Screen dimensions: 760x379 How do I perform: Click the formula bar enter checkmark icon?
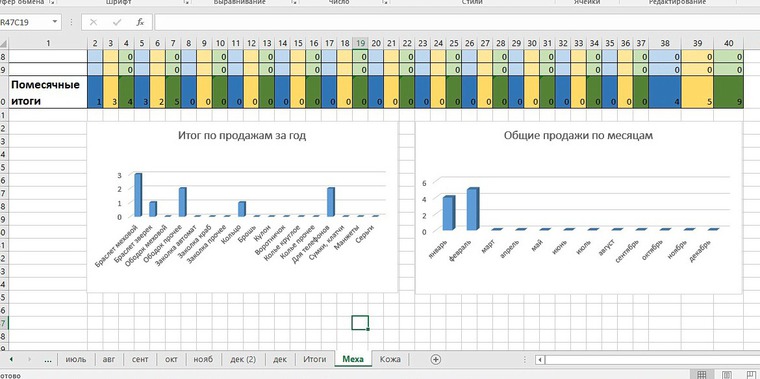click(116, 22)
